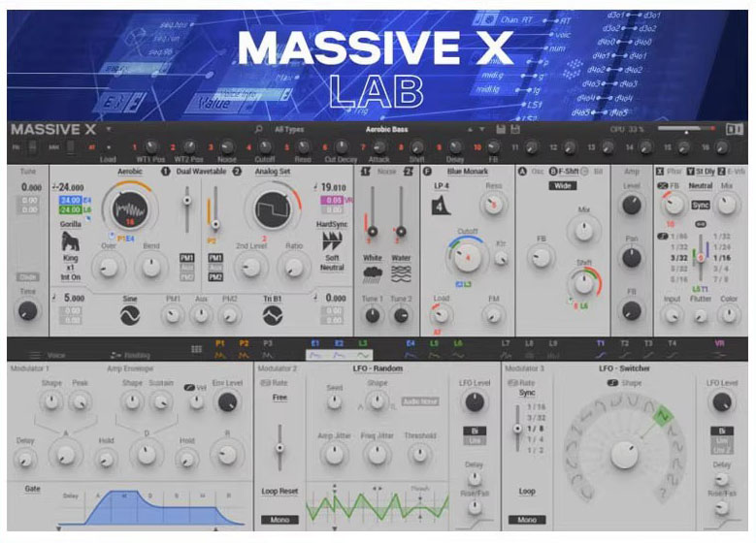Select the Water noise wave icon
756x543 pixels.
401,272
